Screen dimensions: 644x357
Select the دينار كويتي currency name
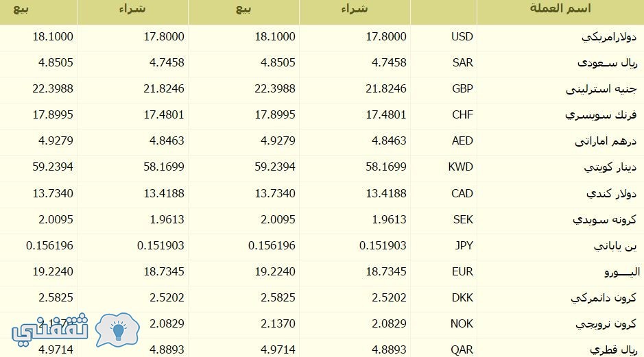610,167
